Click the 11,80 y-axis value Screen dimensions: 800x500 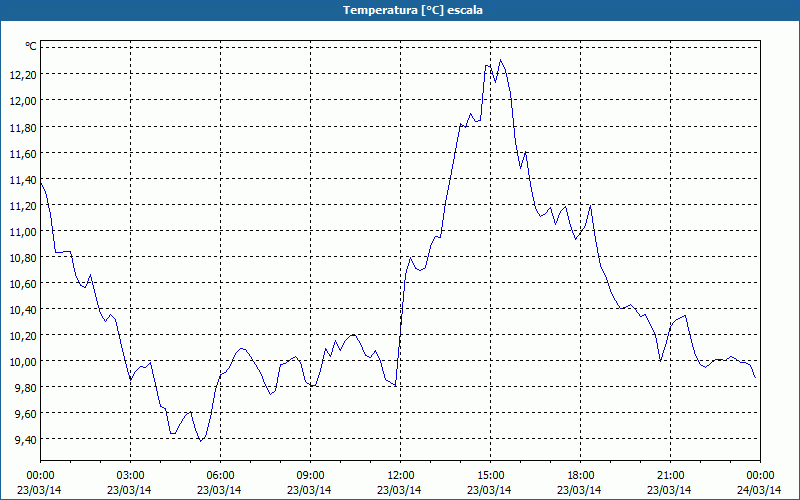click(23, 127)
